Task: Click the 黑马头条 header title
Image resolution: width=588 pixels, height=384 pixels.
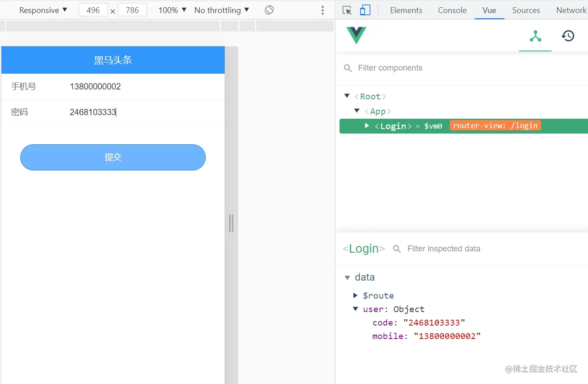Action: coord(113,60)
